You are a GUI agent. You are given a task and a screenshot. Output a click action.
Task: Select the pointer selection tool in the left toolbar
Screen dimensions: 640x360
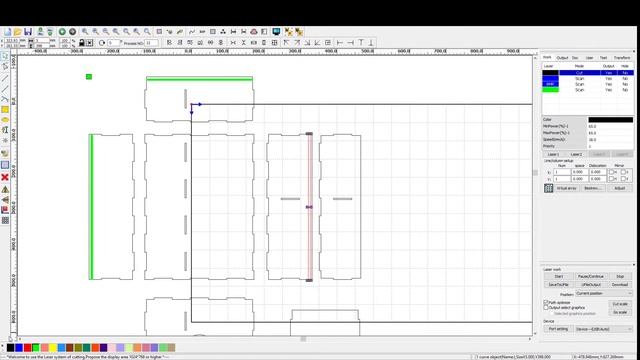pos(5,56)
